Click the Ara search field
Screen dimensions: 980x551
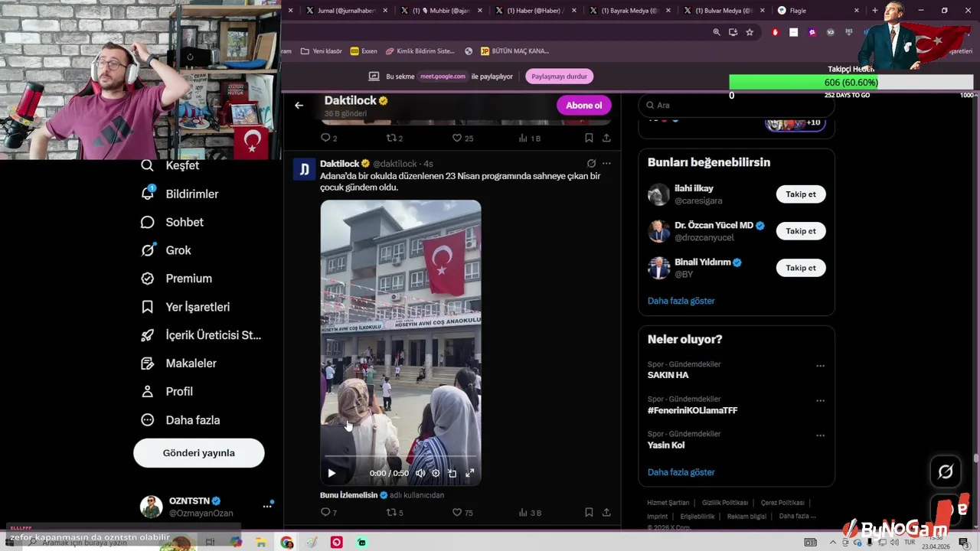click(x=736, y=105)
